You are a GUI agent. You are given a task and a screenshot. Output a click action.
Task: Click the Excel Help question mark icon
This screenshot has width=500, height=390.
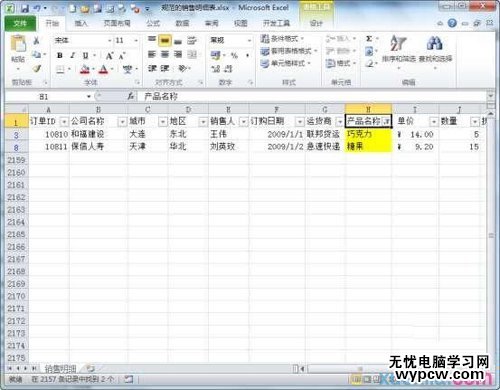pos(452,23)
